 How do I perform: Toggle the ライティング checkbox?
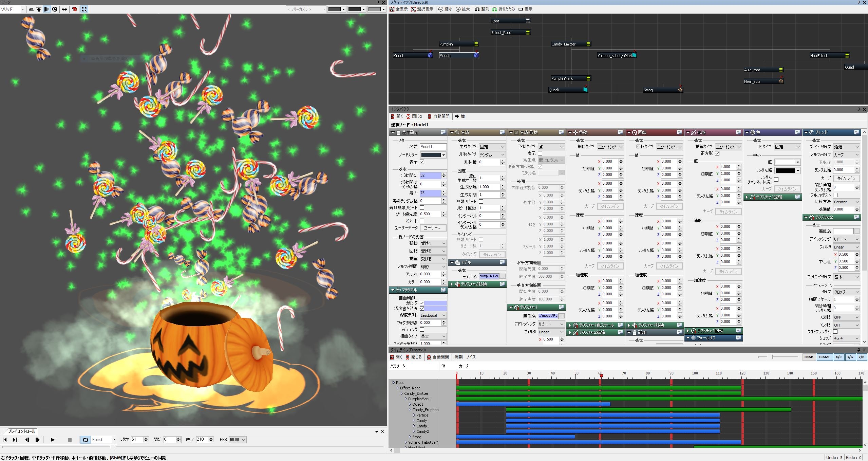coord(422,329)
